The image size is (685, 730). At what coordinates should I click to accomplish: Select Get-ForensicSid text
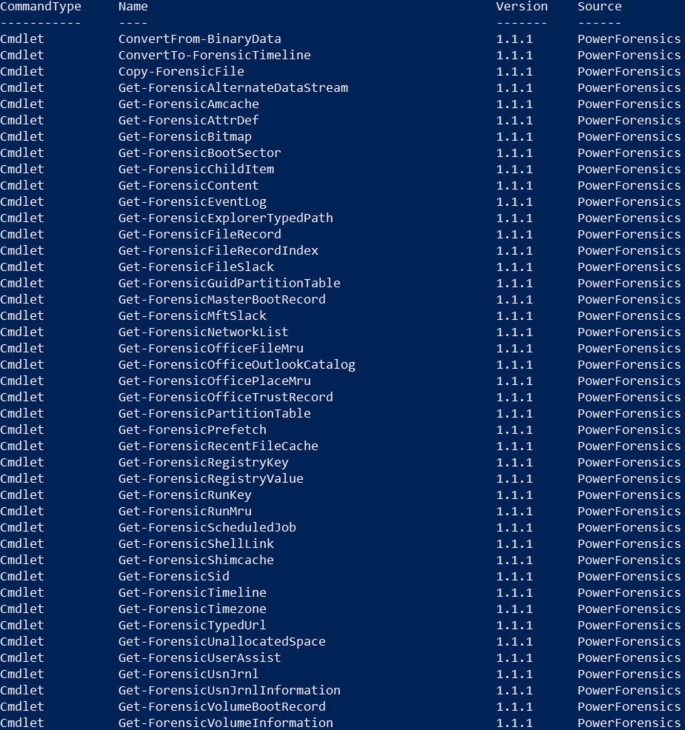[174, 577]
